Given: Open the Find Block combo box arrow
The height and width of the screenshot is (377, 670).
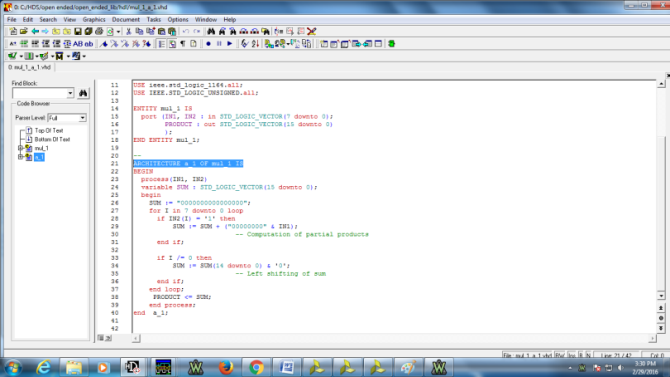Looking at the screenshot, I should tap(70, 93).
